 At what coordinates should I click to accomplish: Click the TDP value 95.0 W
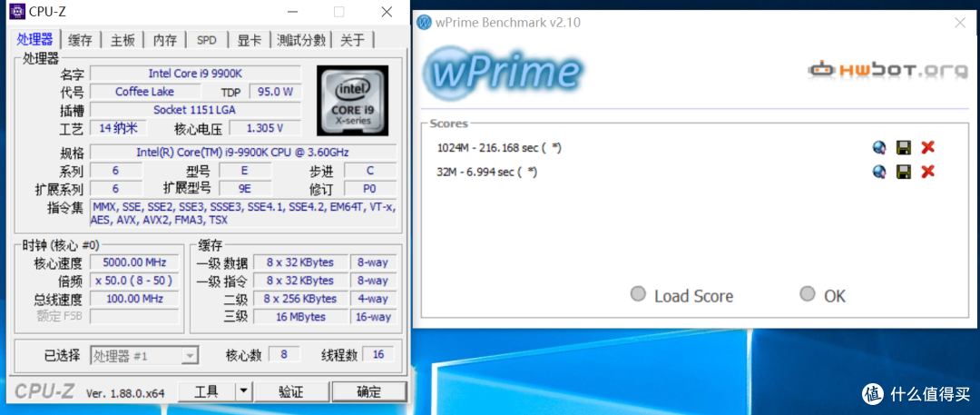[275, 92]
